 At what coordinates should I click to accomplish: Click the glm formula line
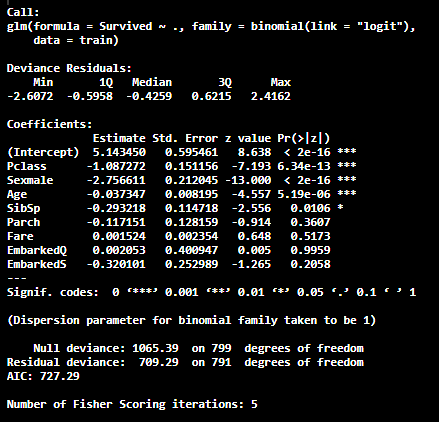pyautogui.click(x=211, y=26)
